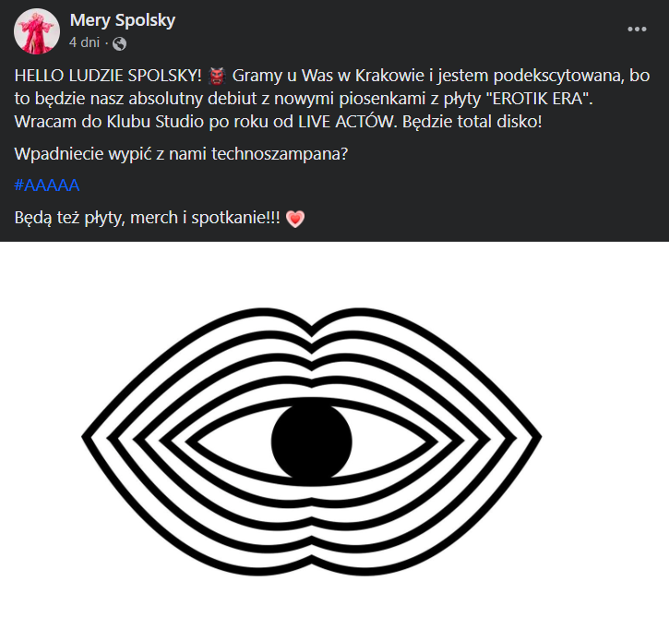Screen dimensions: 669x644
Task: Open the "4 dni" post timestamp
Action: pyautogui.click(x=86, y=42)
